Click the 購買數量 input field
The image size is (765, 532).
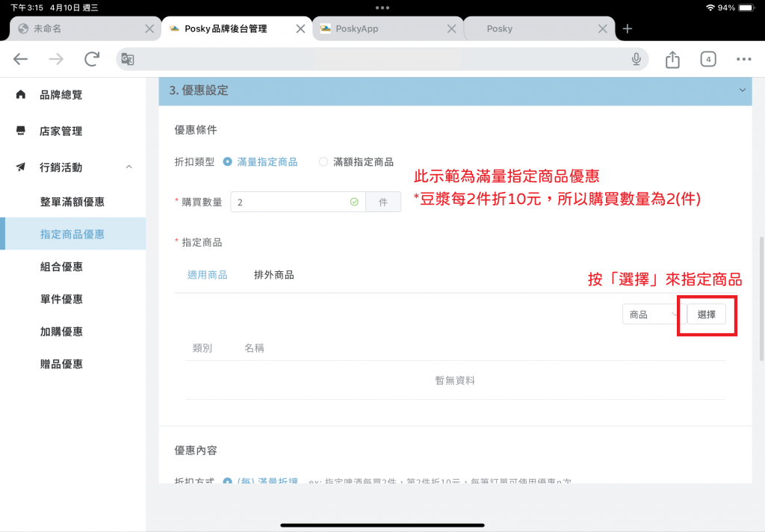coord(297,202)
